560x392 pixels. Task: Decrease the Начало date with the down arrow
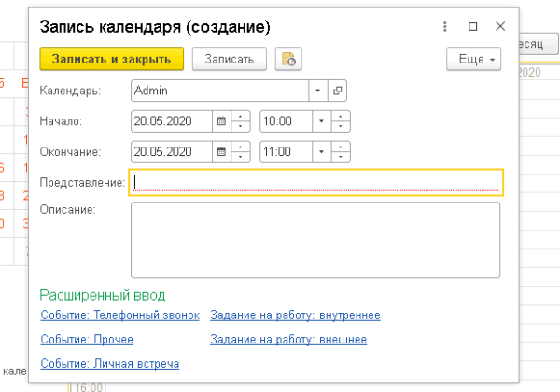pos(241,126)
